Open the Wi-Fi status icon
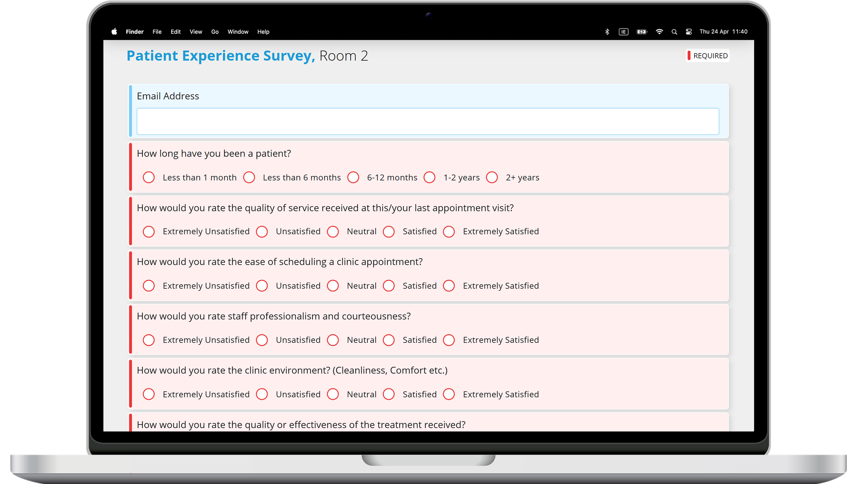 (659, 32)
